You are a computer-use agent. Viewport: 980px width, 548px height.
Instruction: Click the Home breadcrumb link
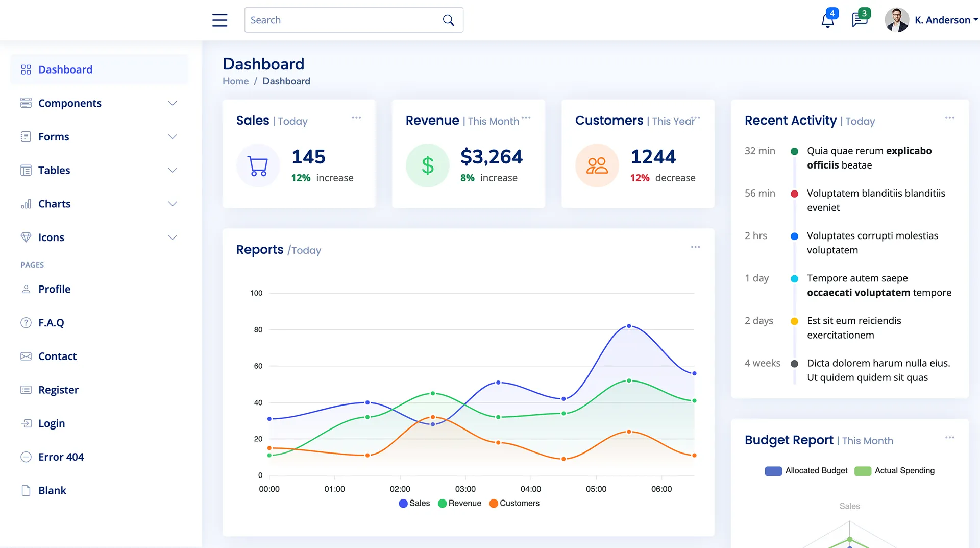pyautogui.click(x=235, y=81)
